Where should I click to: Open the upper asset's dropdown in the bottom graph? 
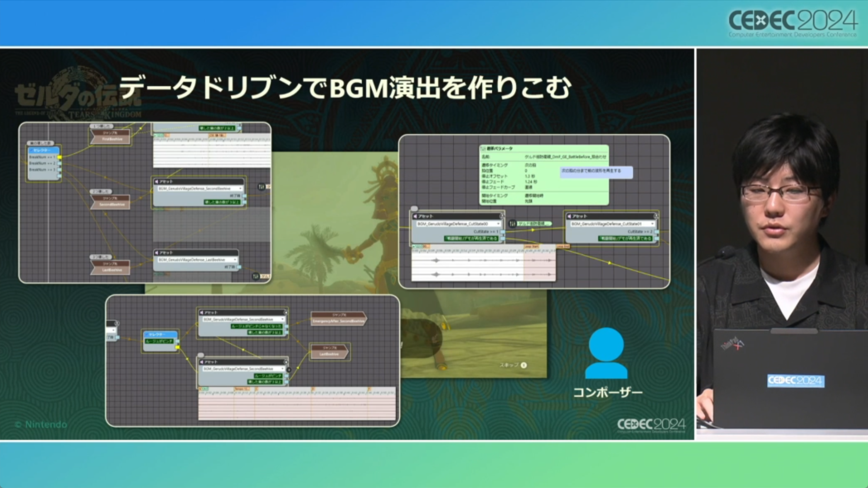click(x=244, y=319)
